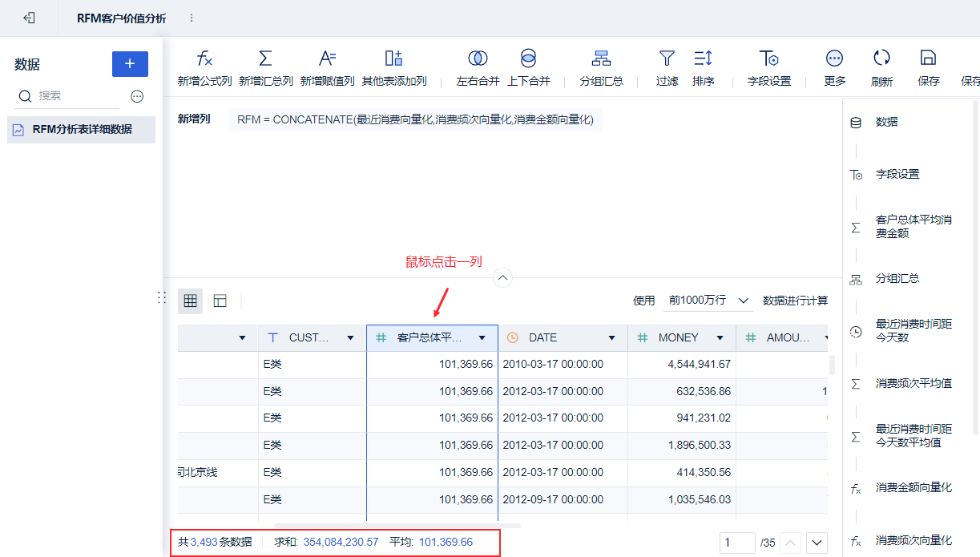Open the more options circle next to search
980x557 pixels.
point(137,96)
